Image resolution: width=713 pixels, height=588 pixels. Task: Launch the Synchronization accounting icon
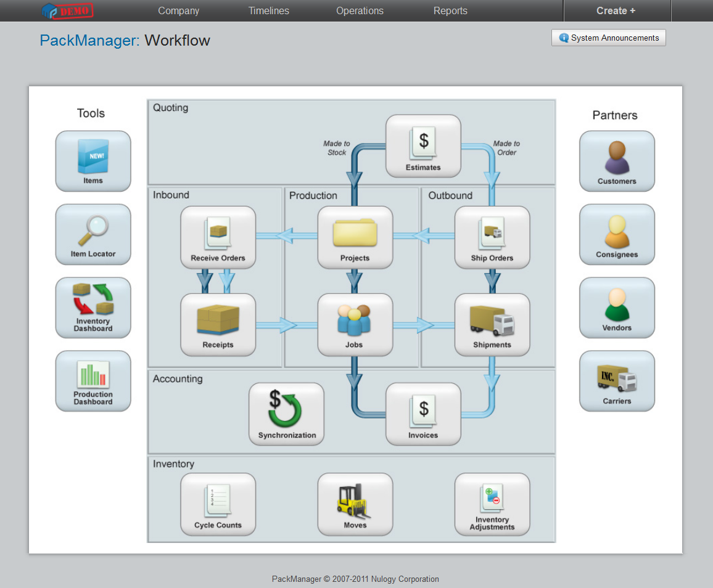(286, 414)
